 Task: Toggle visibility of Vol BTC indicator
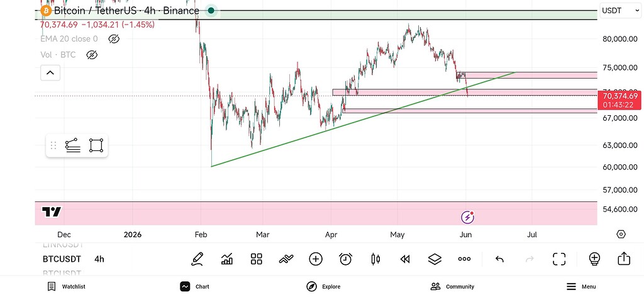(92, 55)
